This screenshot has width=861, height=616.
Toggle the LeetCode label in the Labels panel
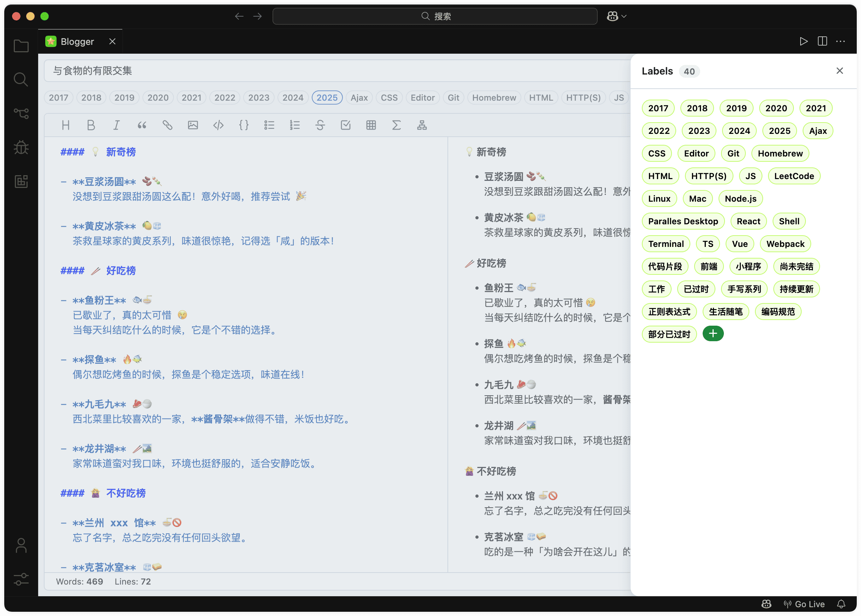[x=794, y=176]
